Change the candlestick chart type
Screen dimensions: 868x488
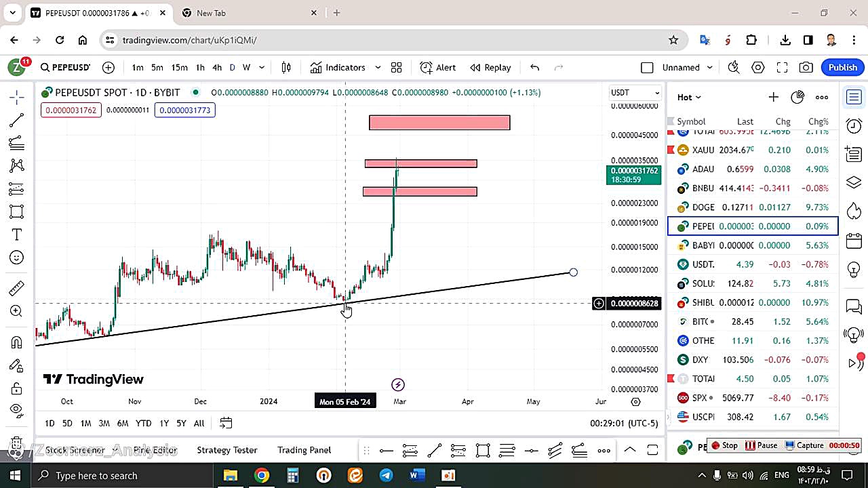(286, 67)
